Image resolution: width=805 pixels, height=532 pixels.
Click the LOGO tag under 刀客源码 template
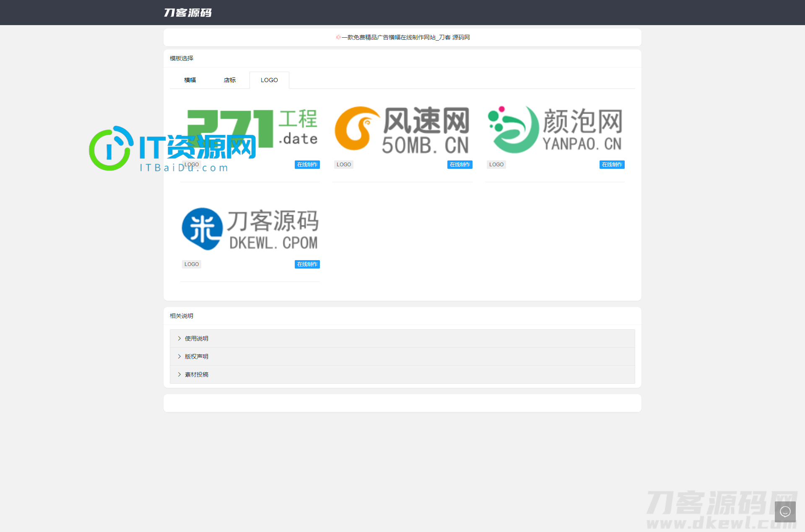click(192, 264)
